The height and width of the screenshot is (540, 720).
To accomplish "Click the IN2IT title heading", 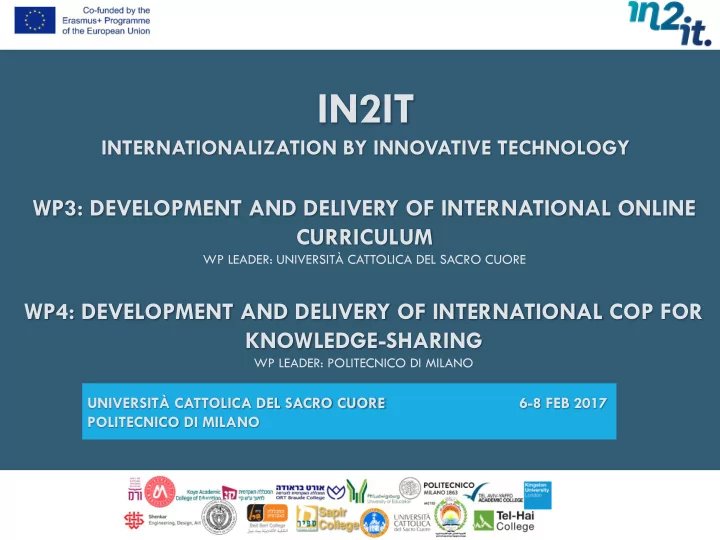I will point(366,109).
